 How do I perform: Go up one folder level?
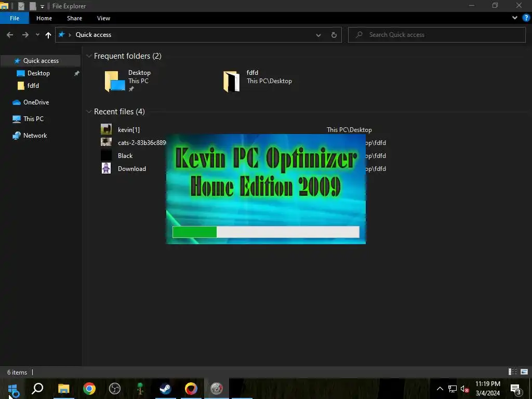tap(48, 35)
